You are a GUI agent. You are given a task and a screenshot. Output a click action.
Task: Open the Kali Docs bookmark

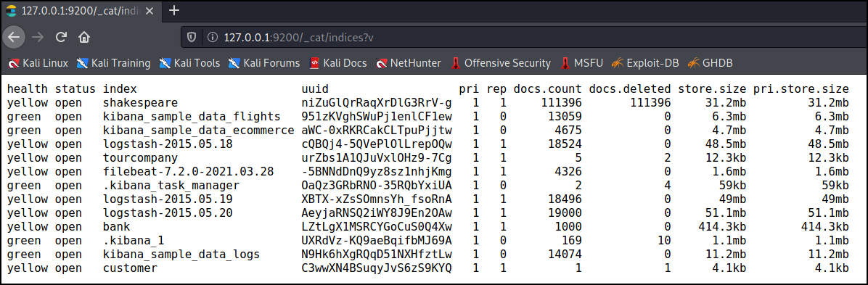tap(337, 63)
